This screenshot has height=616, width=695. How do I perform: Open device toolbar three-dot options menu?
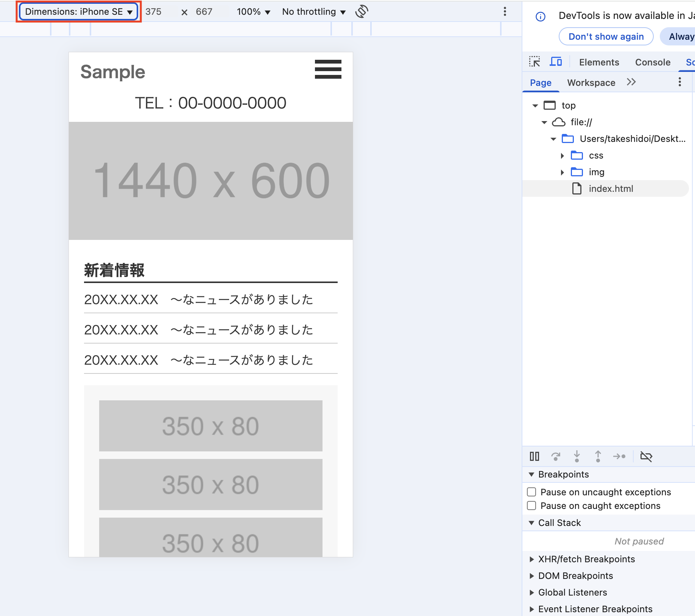point(505,12)
